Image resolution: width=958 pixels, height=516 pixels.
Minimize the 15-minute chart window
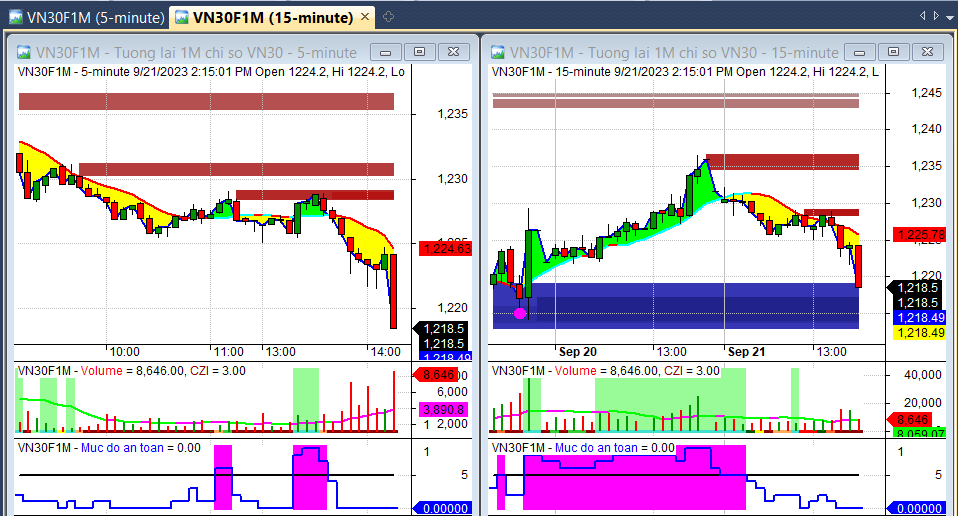860,52
